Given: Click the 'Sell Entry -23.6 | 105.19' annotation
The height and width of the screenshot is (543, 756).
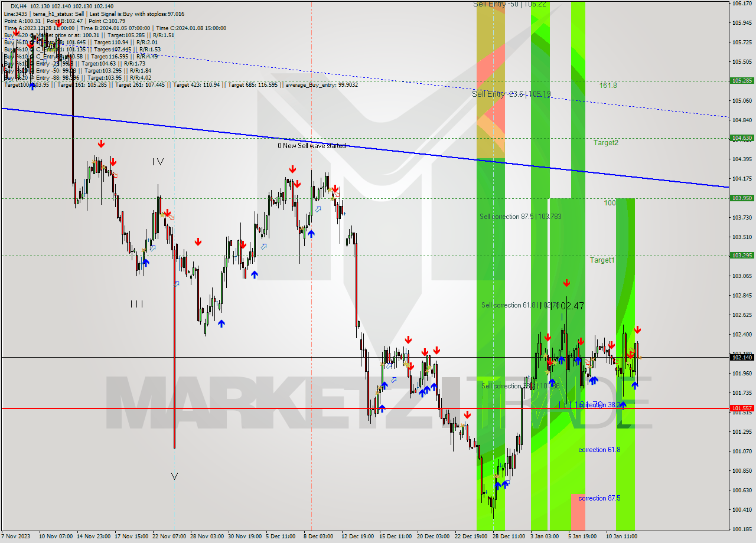Looking at the screenshot, I should (511, 94).
